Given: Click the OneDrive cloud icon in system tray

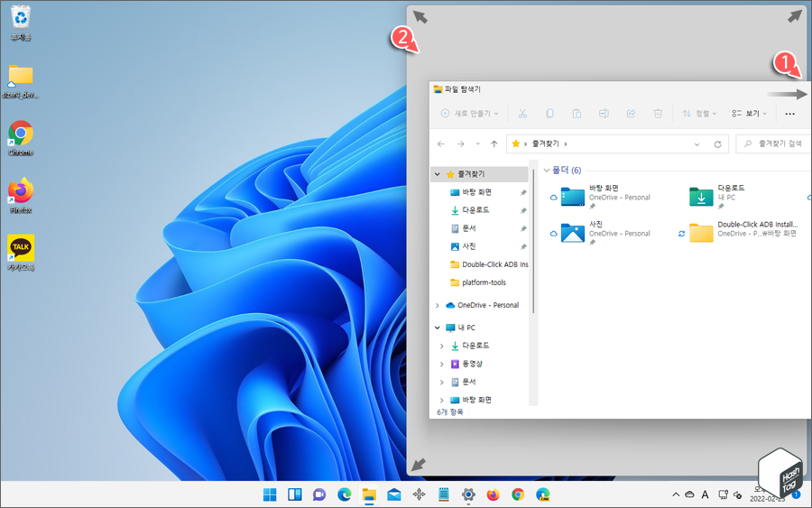Looking at the screenshot, I should [690, 495].
